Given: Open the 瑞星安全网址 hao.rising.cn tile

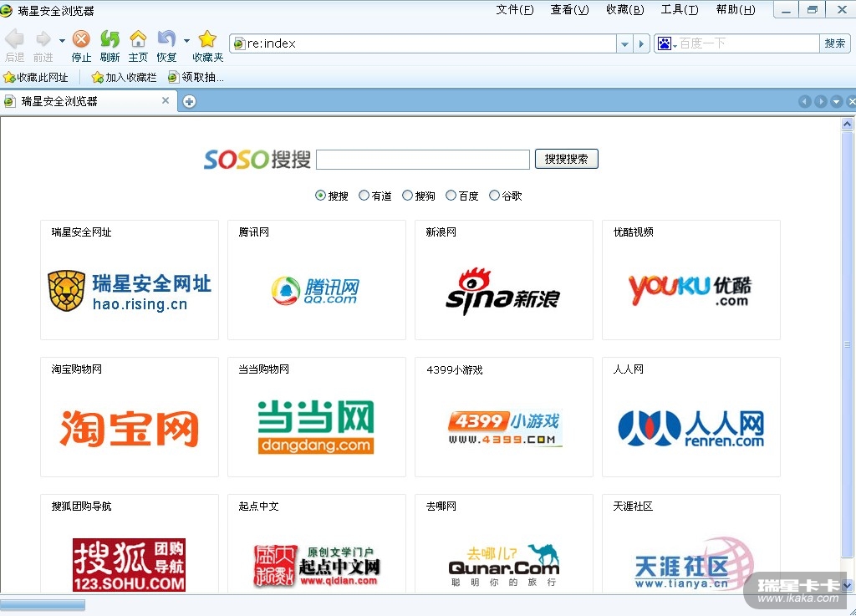Looking at the screenshot, I should pos(130,280).
